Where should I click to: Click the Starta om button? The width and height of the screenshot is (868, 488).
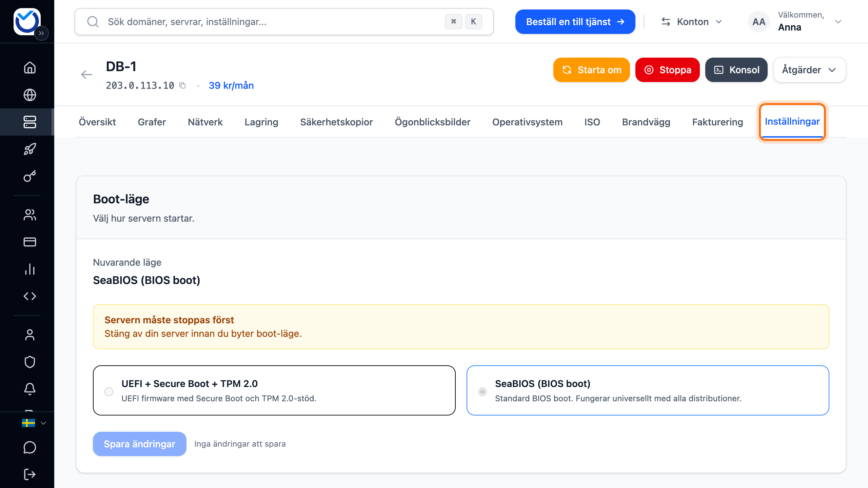point(591,70)
